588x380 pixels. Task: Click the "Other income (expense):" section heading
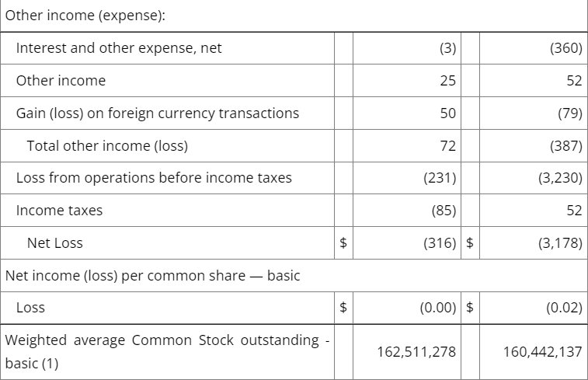[88, 16]
